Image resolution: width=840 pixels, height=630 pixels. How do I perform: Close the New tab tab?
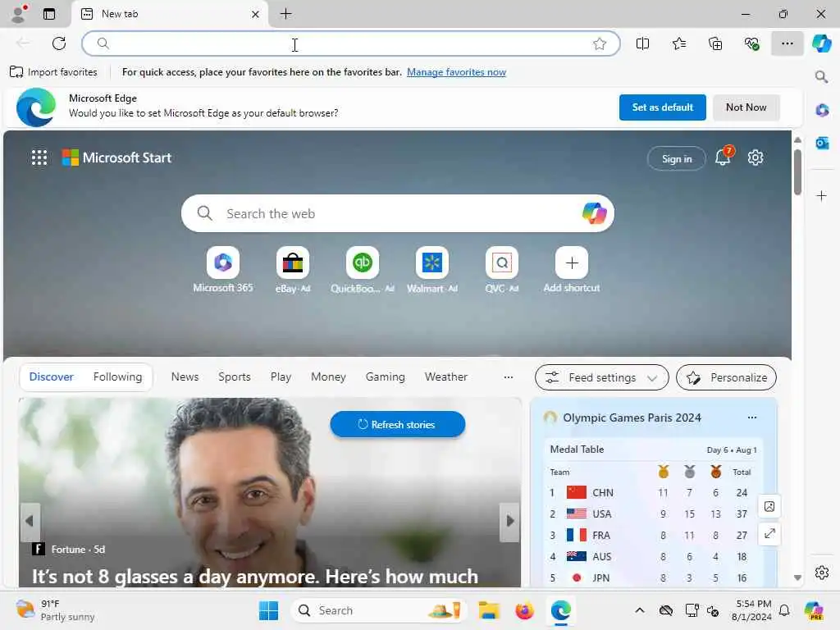click(x=256, y=15)
